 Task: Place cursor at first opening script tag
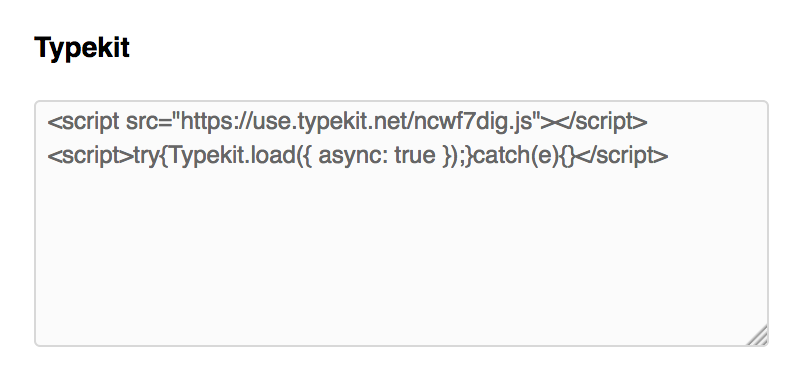83,122
